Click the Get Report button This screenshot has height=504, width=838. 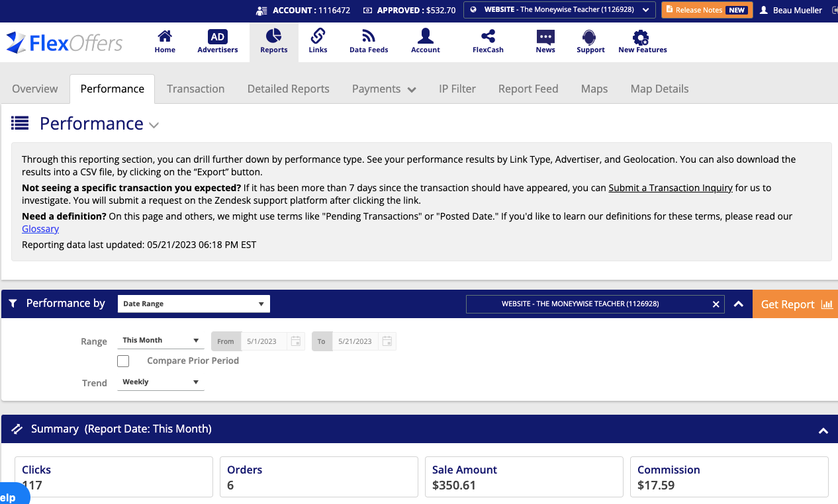pos(795,304)
